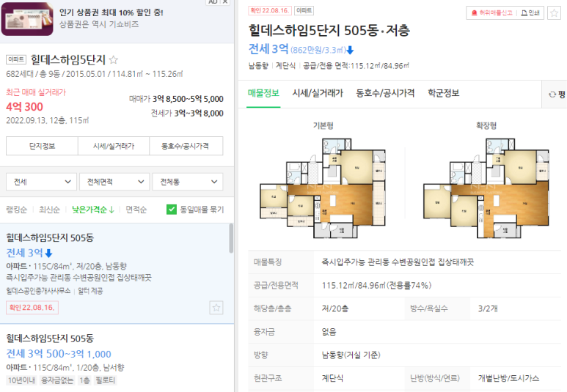Close the advertisement banner
567x392 pixels.
pos(225,1)
